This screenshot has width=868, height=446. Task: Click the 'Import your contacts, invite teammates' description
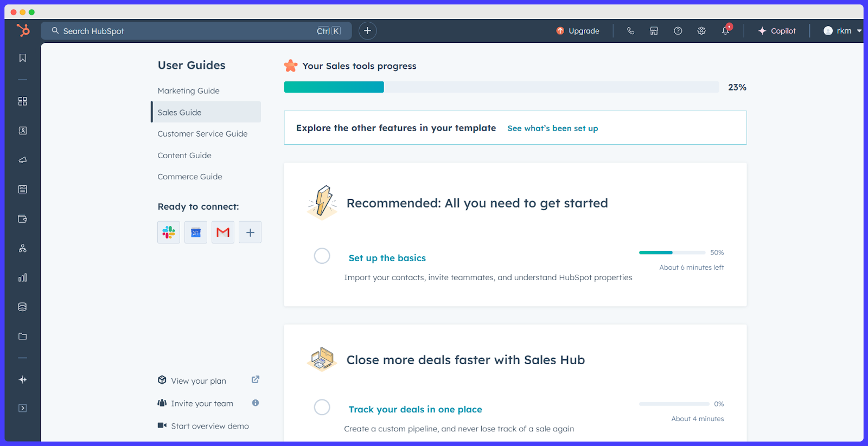coord(488,277)
